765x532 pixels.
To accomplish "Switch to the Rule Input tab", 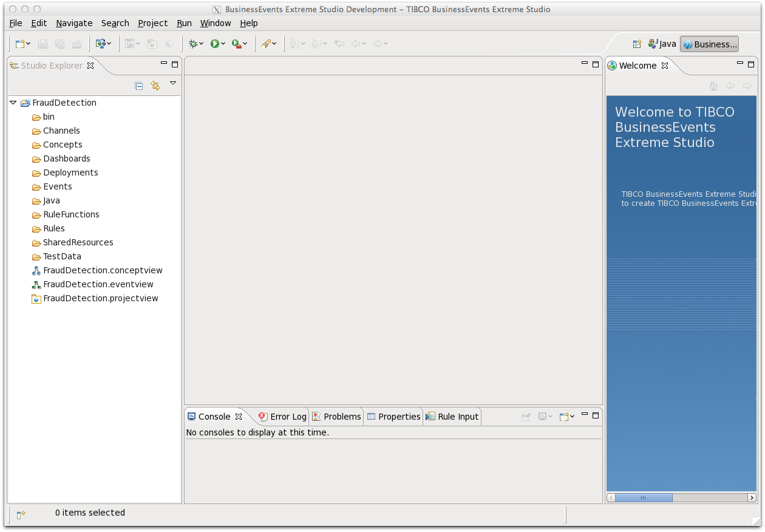I will 452,417.
